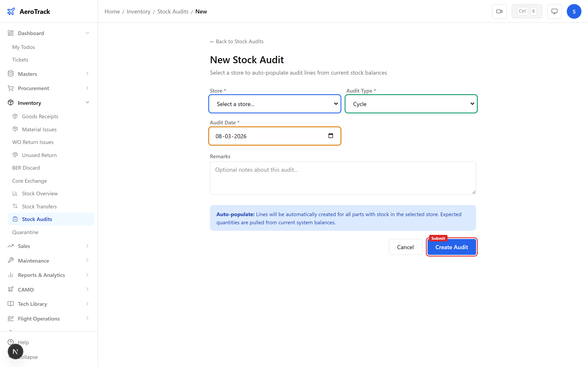Follow the Back to Stock Audits link

(236, 41)
